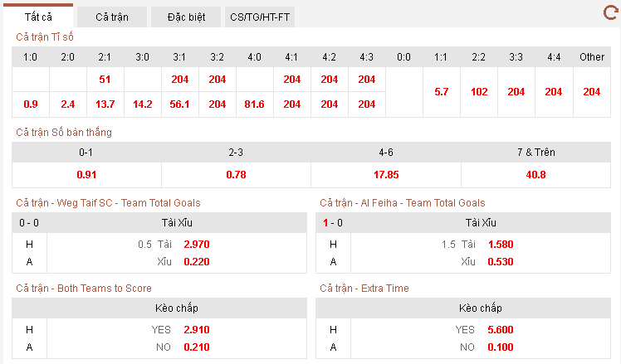
Task: Click the refresh icon at top right
Action: [x=609, y=12]
